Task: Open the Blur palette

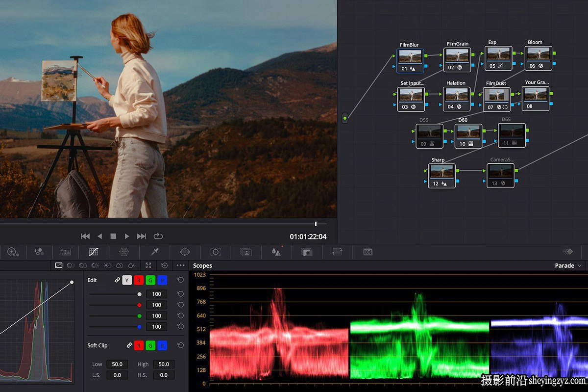Action: pyautogui.click(x=276, y=252)
